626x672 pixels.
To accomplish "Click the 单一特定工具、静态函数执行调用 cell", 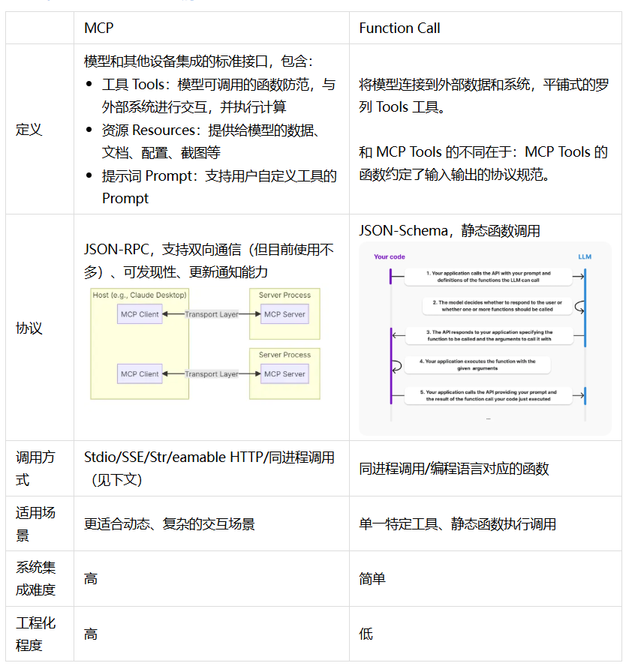I will 458,523.
